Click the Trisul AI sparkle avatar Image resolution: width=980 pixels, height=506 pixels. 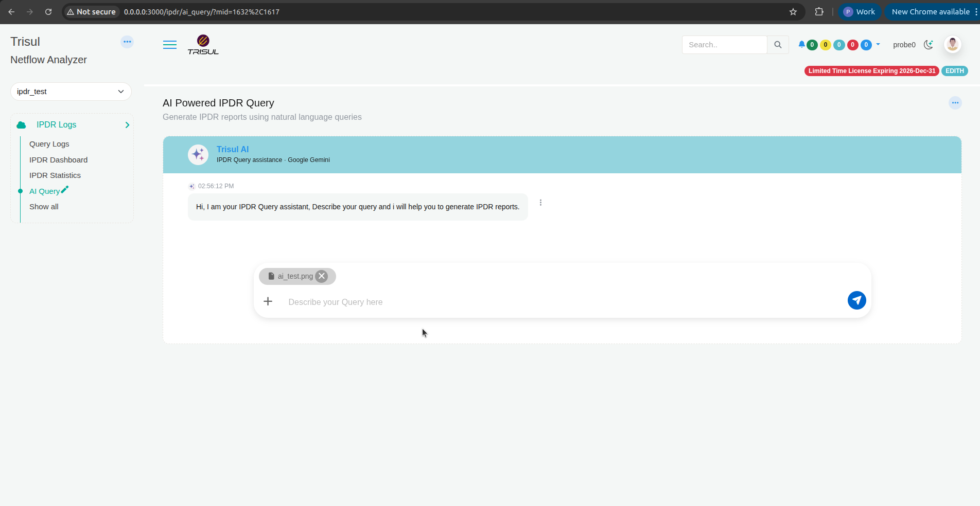point(198,154)
